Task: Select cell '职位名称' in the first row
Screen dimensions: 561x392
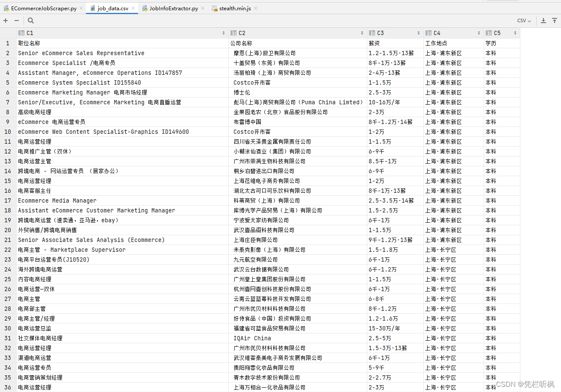Action: pyautogui.click(x=122, y=43)
